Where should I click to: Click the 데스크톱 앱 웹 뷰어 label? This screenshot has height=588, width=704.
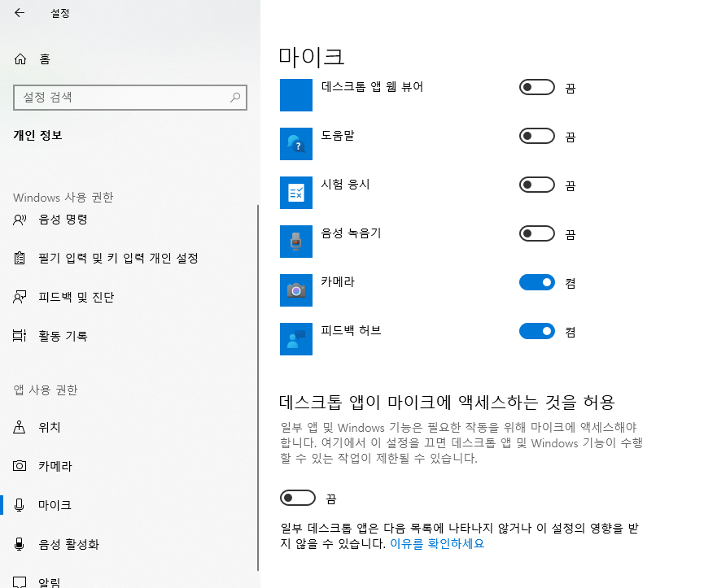[372, 86]
